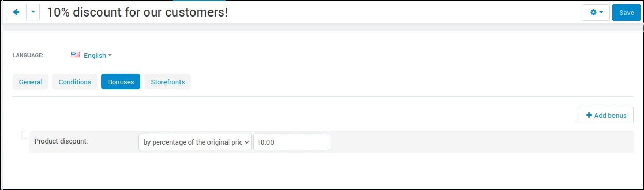Open the Conditions tab
Screen dimensions: 644x190
(x=75, y=82)
